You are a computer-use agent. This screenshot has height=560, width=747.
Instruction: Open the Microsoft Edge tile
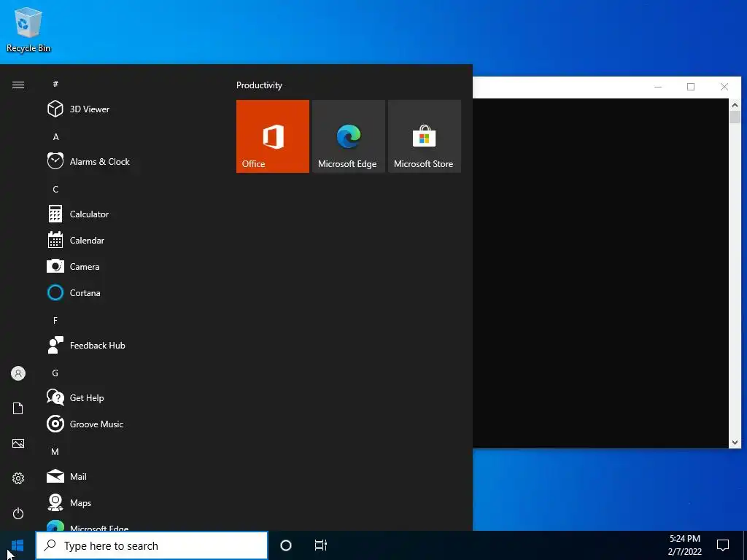[x=348, y=136]
